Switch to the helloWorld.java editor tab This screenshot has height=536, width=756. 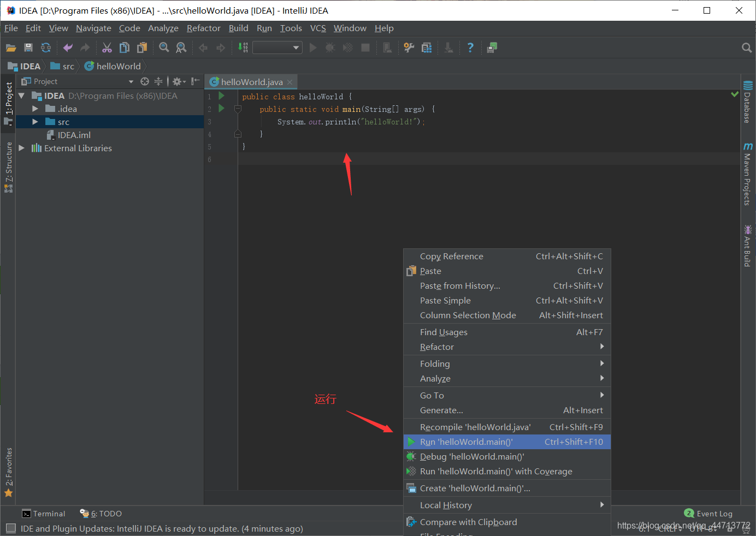point(252,82)
